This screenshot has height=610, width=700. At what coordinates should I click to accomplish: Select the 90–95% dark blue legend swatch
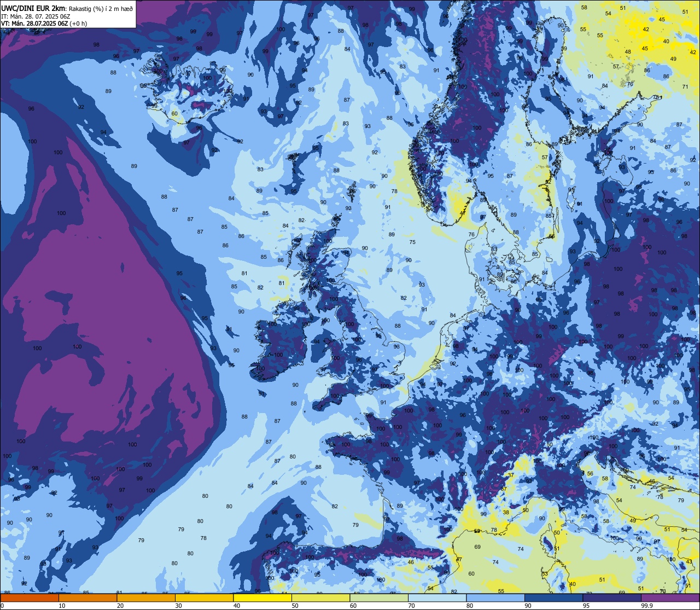pyautogui.click(x=553, y=598)
